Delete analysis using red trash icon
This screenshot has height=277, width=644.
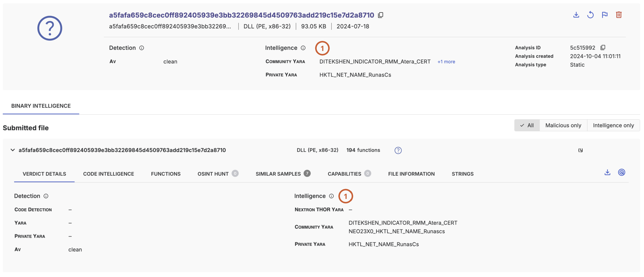618,15
